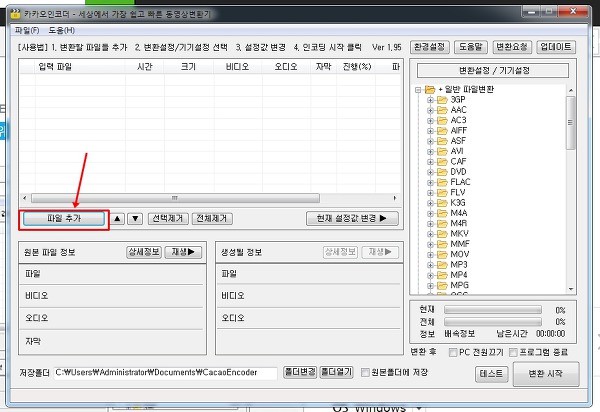The image size is (600, 412).
Task: Click the 변환요청 button
Action: coord(512,47)
